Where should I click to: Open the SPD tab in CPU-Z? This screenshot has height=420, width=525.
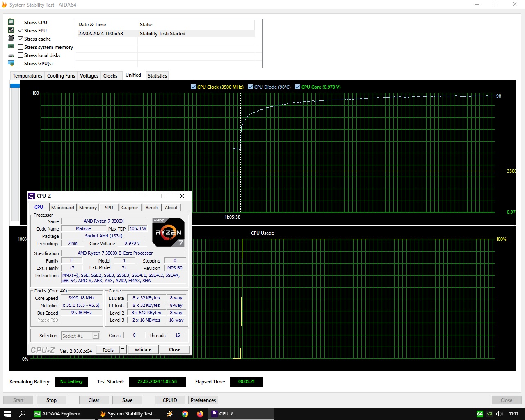109,208
